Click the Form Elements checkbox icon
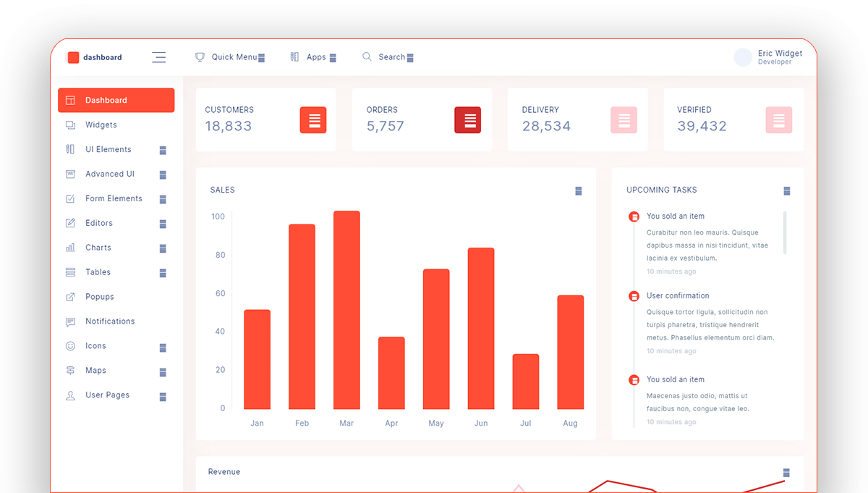 coord(70,198)
